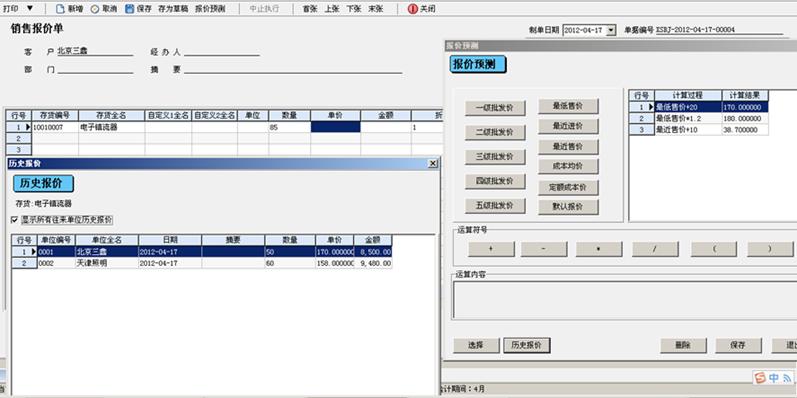Click the 三级批发价 button
Screen dimensions: 797x398
point(495,157)
